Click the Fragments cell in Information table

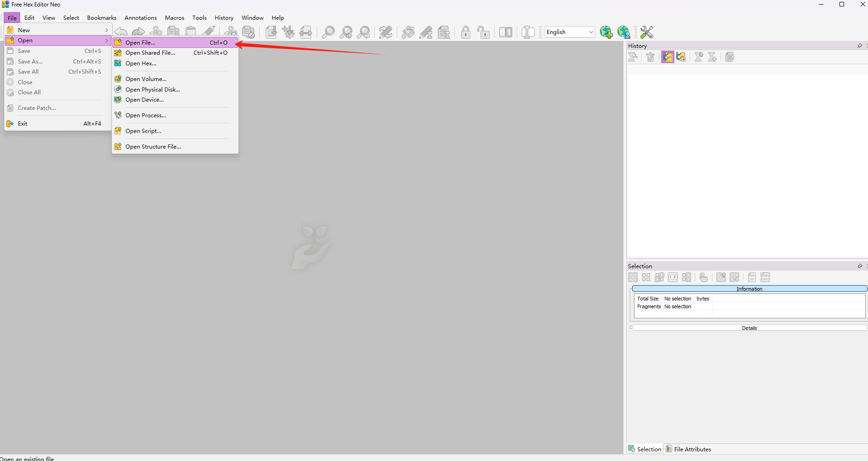coord(649,306)
